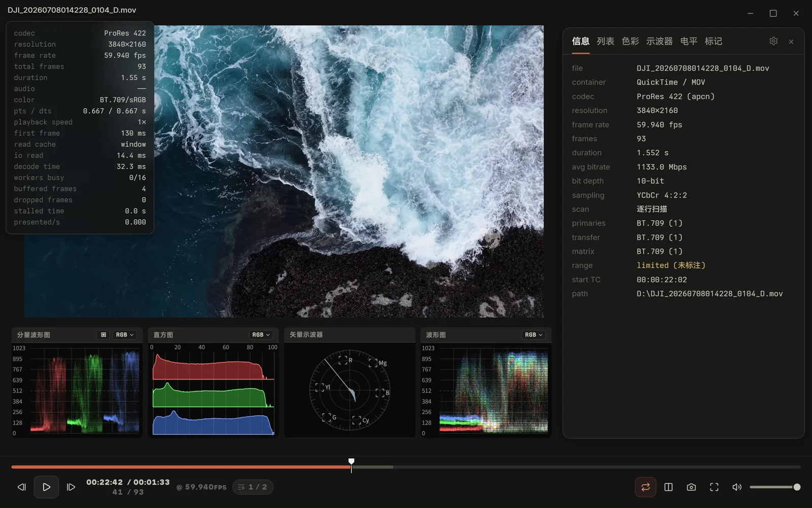Open split compare view icon
This screenshot has width=812, height=508.
pos(668,487)
